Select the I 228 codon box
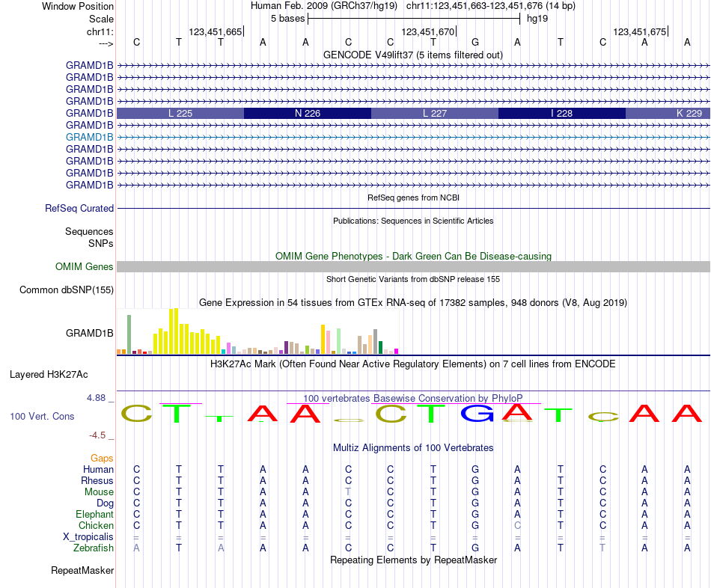The height and width of the screenshot is (588, 711). click(x=562, y=114)
